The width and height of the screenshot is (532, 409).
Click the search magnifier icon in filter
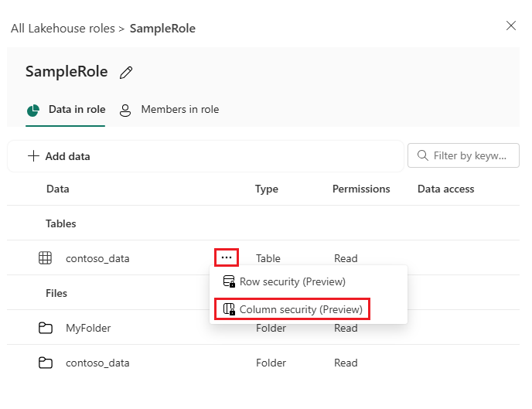coord(422,155)
